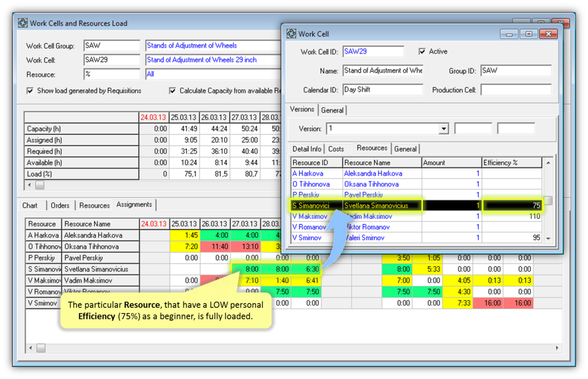Click the yellow 7:33 cell for V Smirnov
The width and height of the screenshot is (588, 379).
pos(458,303)
